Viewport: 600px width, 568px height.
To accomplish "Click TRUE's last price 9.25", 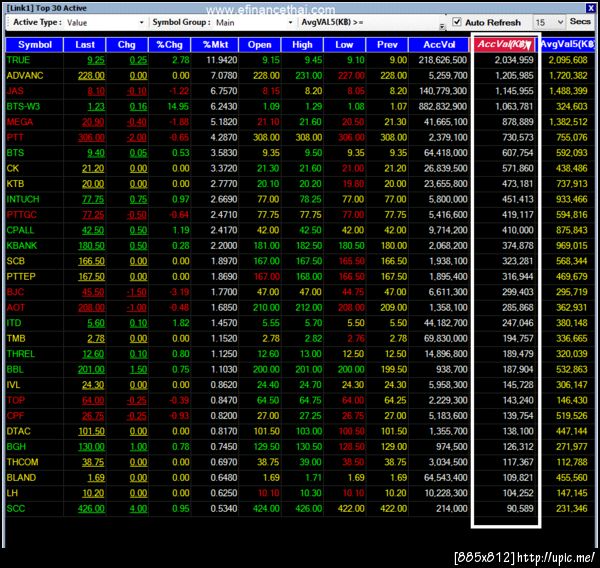I will 96,60.
